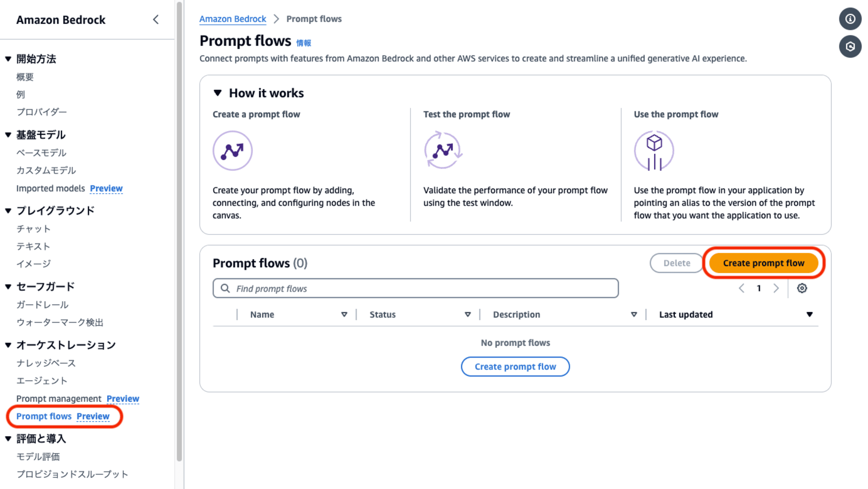Click the table settings gear icon
The height and width of the screenshot is (489, 868).
802,288
